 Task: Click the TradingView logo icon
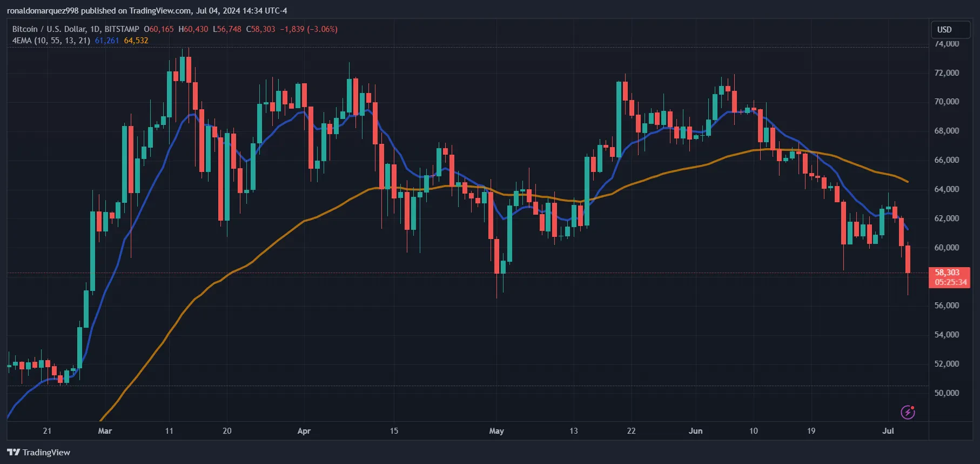pyautogui.click(x=14, y=452)
